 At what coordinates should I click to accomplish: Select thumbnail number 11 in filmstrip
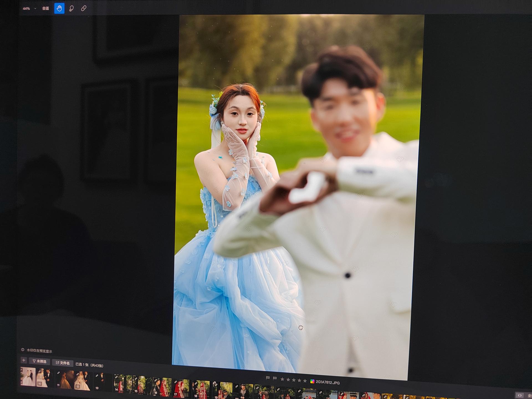click(x=65, y=380)
